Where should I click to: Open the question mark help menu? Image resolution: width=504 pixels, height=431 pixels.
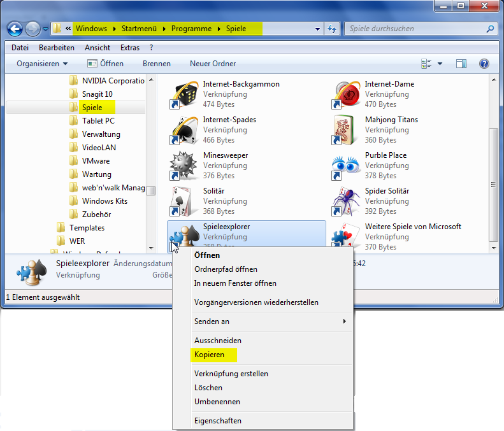pyautogui.click(x=152, y=48)
